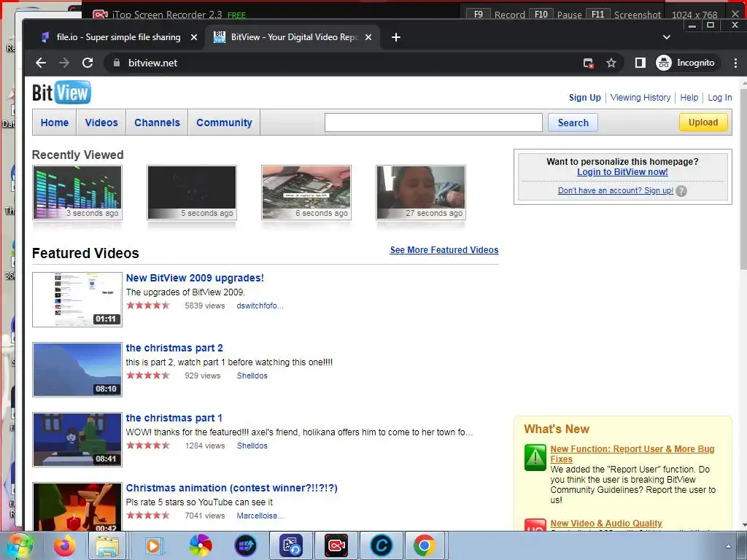Expand the tab search chevron

[x=667, y=37]
